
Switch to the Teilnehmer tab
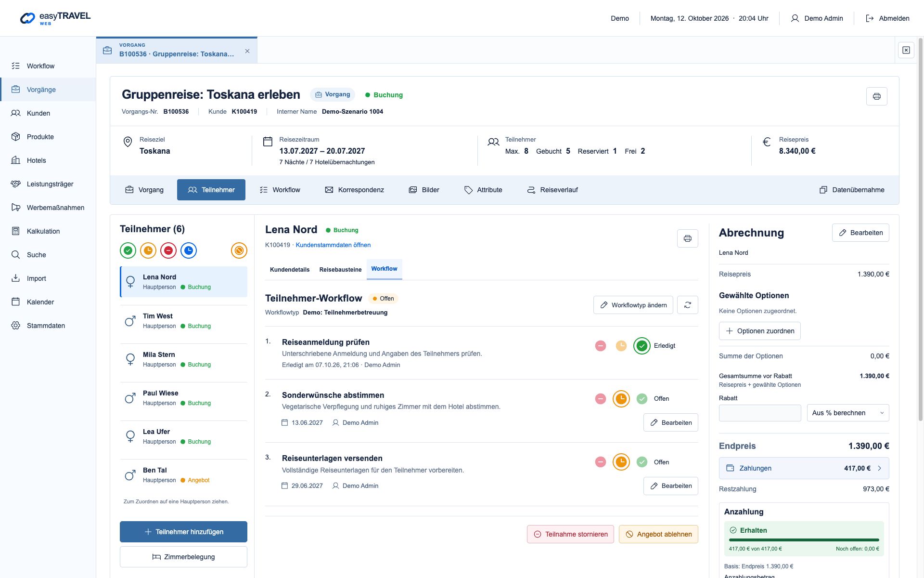pyautogui.click(x=211, y=190)
